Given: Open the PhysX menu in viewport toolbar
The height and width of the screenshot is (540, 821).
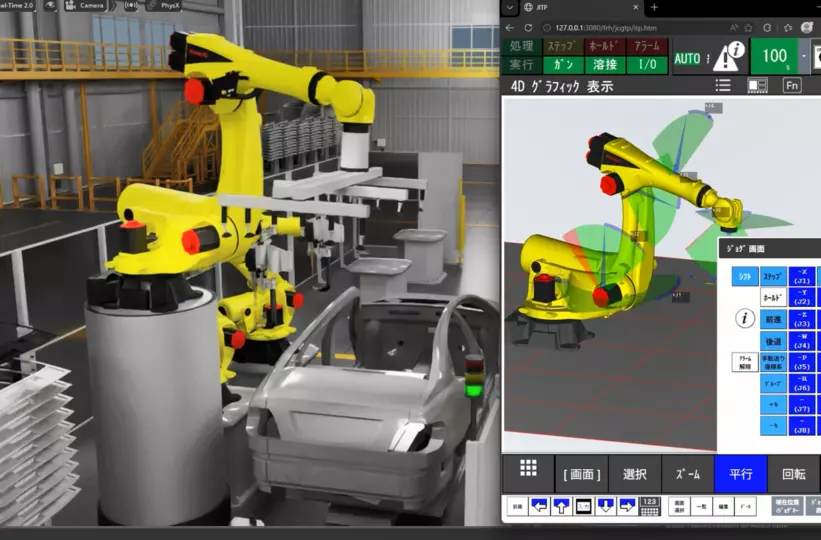Looking at the screenshot, I should coord(163,5).
